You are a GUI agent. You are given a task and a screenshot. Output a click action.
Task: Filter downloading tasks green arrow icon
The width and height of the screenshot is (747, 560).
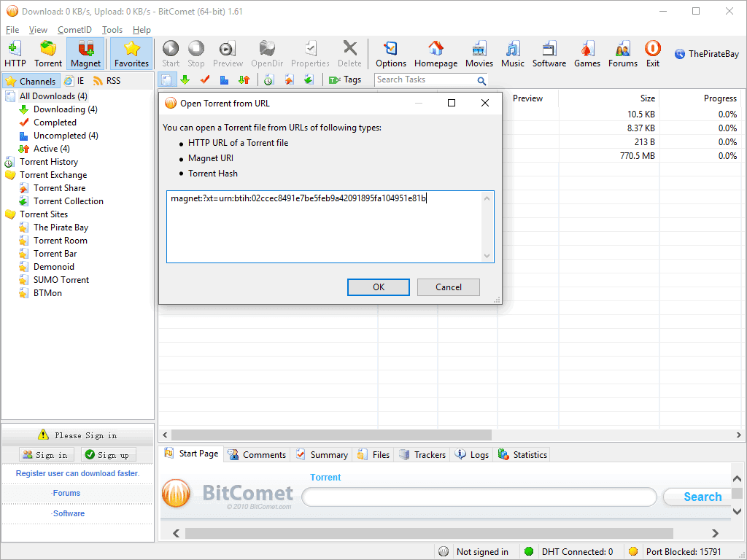[x=185, y=79]
